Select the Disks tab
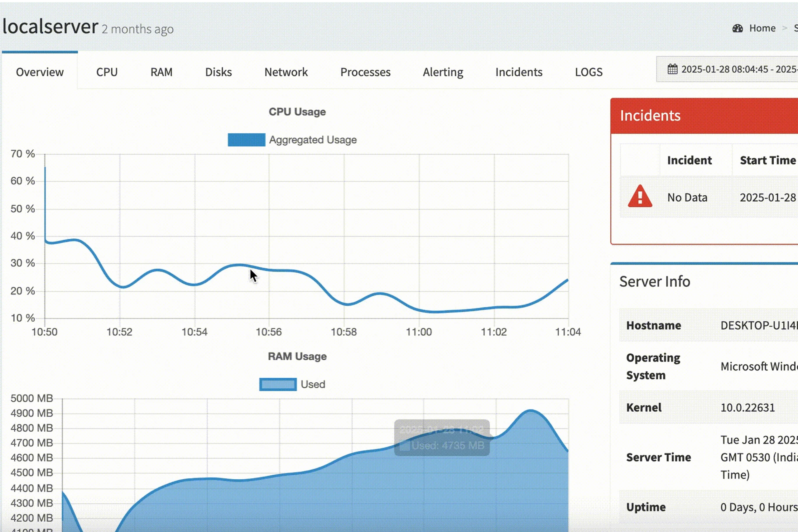 tap(218, 72)
